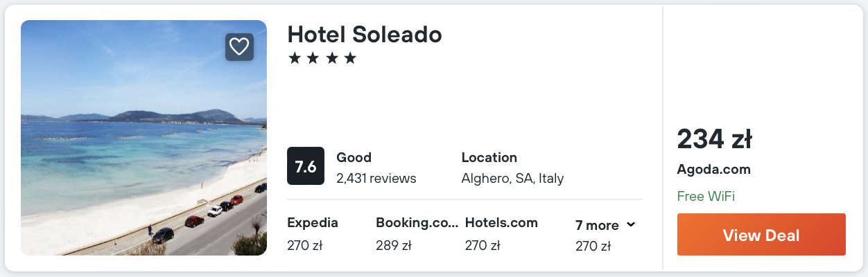
Task: Click the four-star rating icons
Action: [322, 58]
